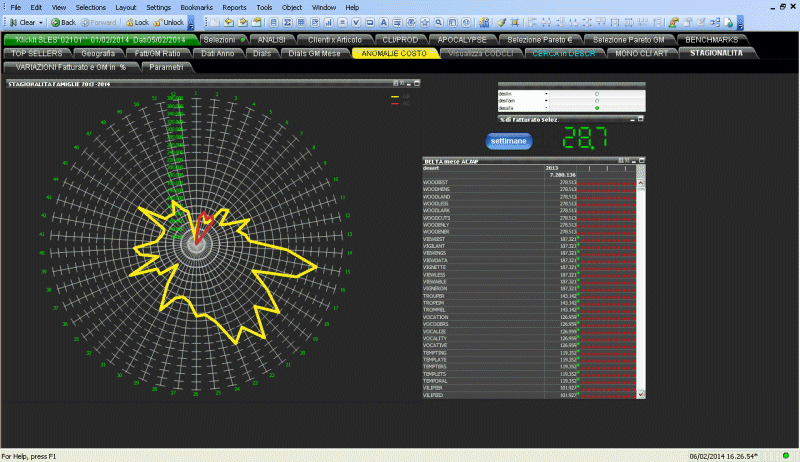Viewport: 800px width, 462px height.
Task: Open the Object menu
Action: (292, 8)
